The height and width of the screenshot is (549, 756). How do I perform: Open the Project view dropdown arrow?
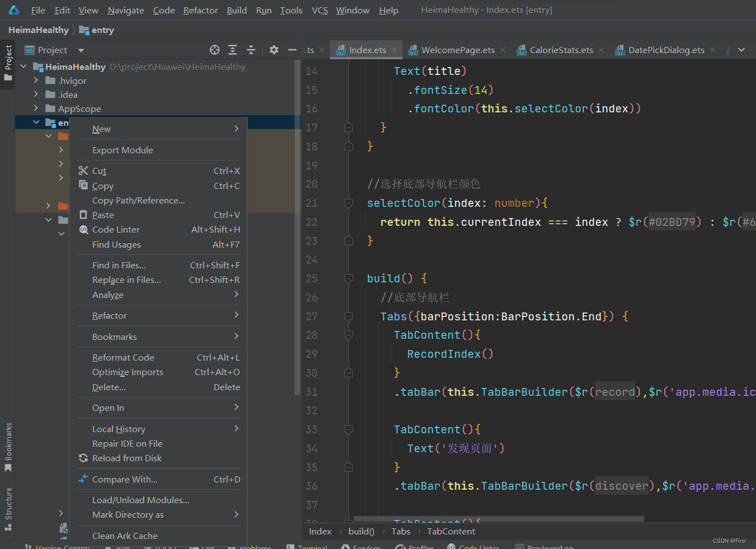81,50
